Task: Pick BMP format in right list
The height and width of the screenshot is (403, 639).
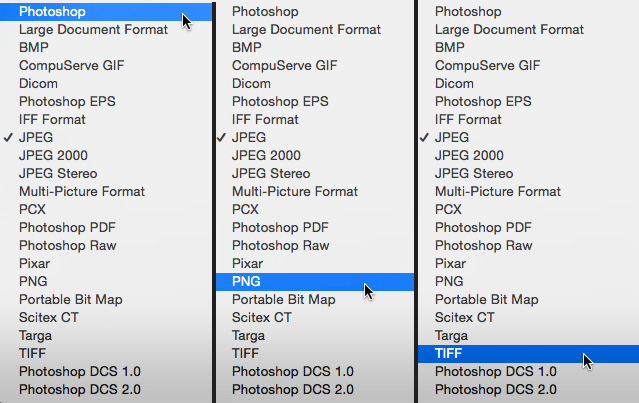Action: coord(529,48)
